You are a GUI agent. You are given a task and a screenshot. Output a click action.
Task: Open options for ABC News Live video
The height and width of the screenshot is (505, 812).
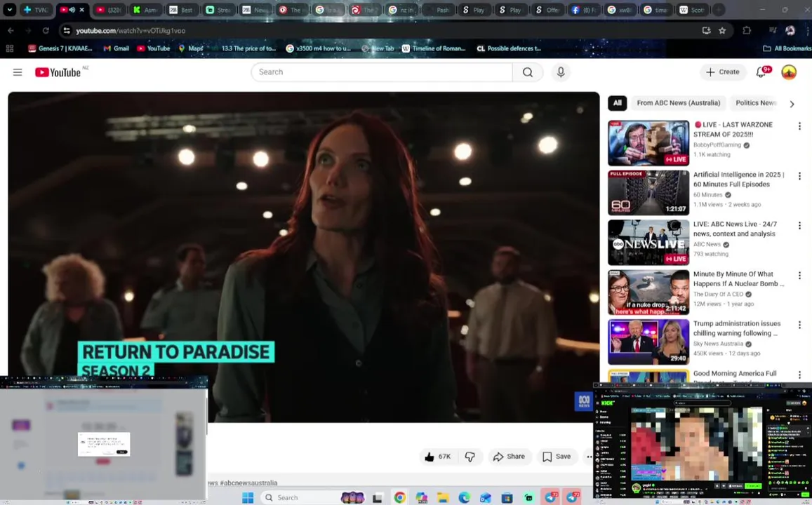(799, 226)
